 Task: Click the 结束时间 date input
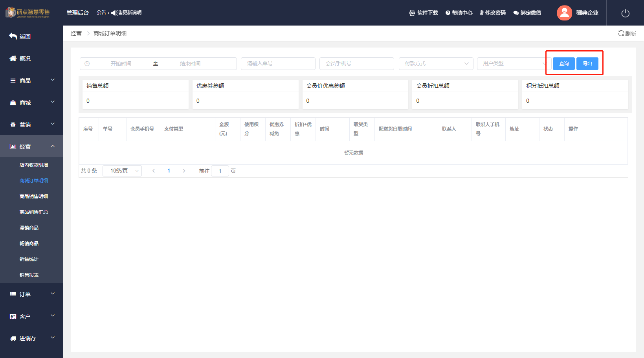(x=190, y=63)
